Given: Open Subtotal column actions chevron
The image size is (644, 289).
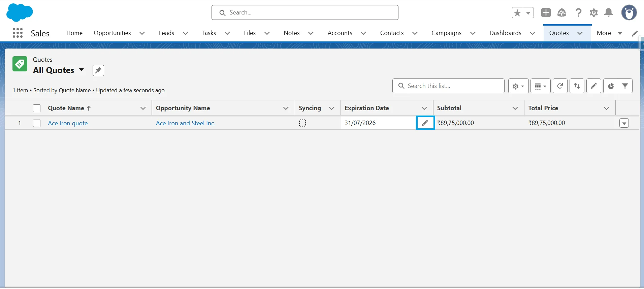Looking at the screenshot, I should [x=515, y=108].
